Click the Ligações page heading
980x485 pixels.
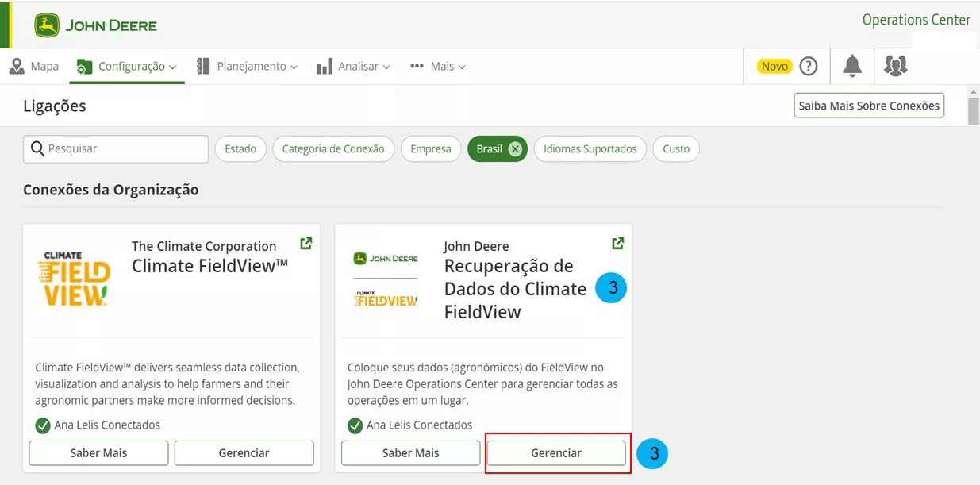pyautogui.click(x=55, y=106)
